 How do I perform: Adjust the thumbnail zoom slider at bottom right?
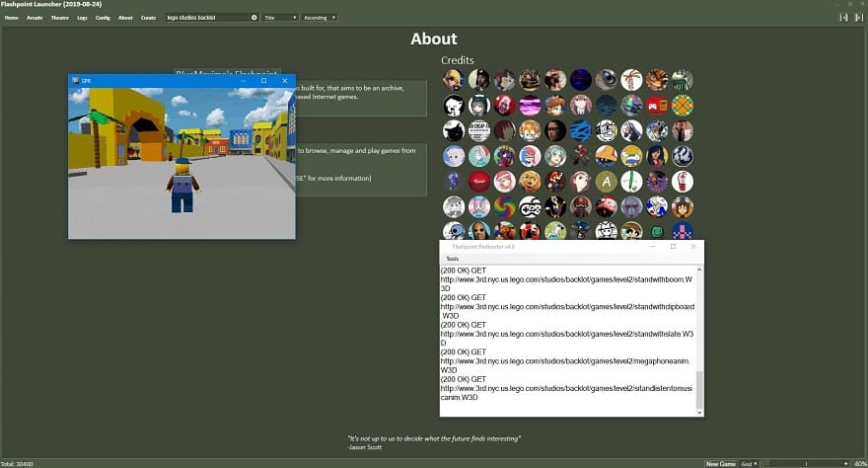click(806, 464)
